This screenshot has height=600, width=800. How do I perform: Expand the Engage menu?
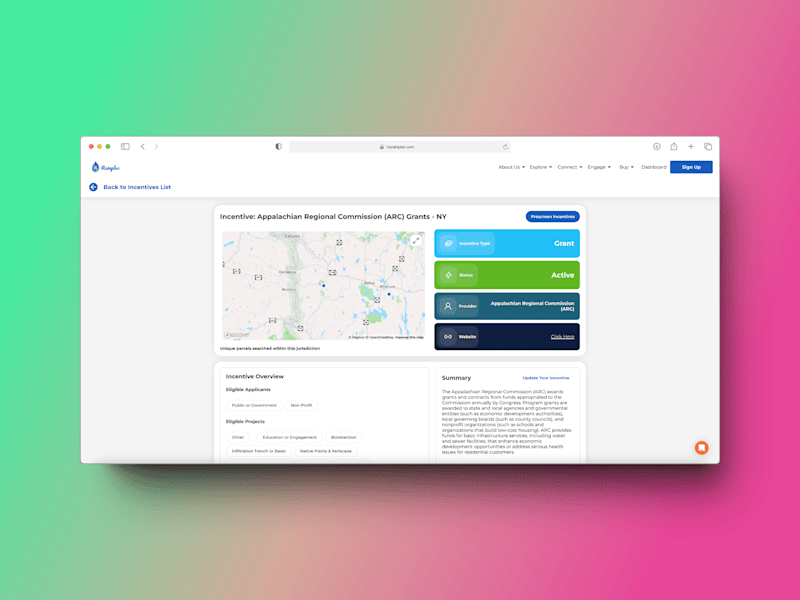599,167
